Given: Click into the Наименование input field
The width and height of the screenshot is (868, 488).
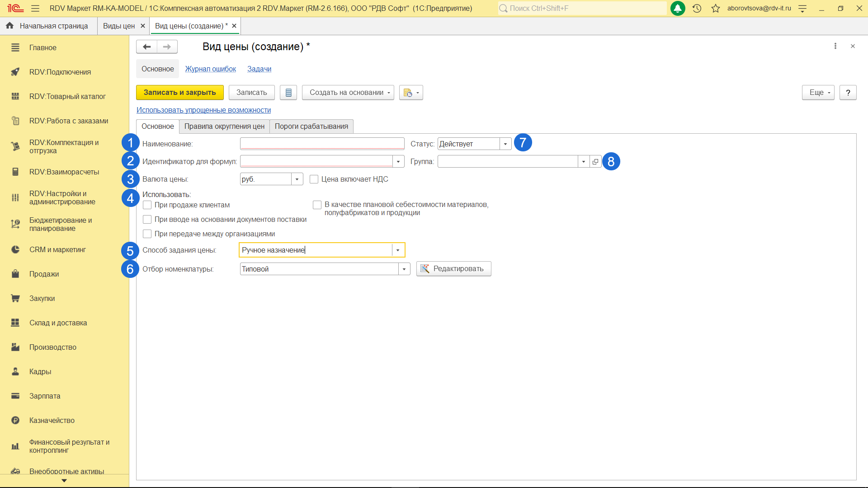Looking at the screenshot, I should [322, 144].
